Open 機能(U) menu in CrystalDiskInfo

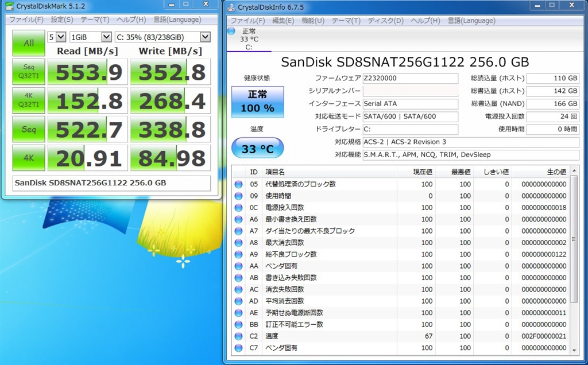coord(313,21)
